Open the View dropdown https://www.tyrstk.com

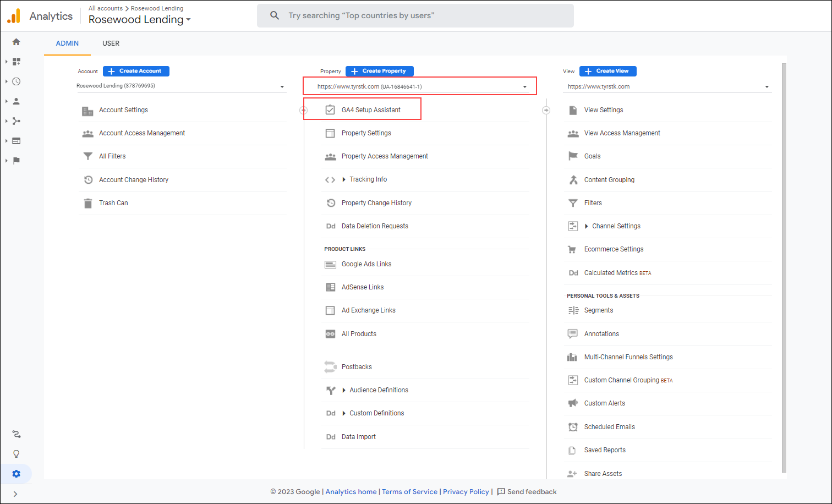click(x=667, y=87)
